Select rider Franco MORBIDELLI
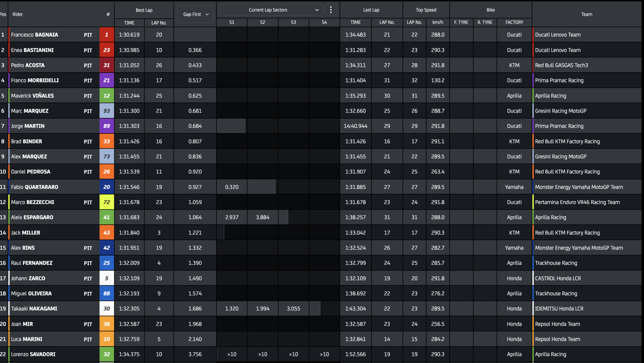The image size is (644, 363). [x=35, y=80]
